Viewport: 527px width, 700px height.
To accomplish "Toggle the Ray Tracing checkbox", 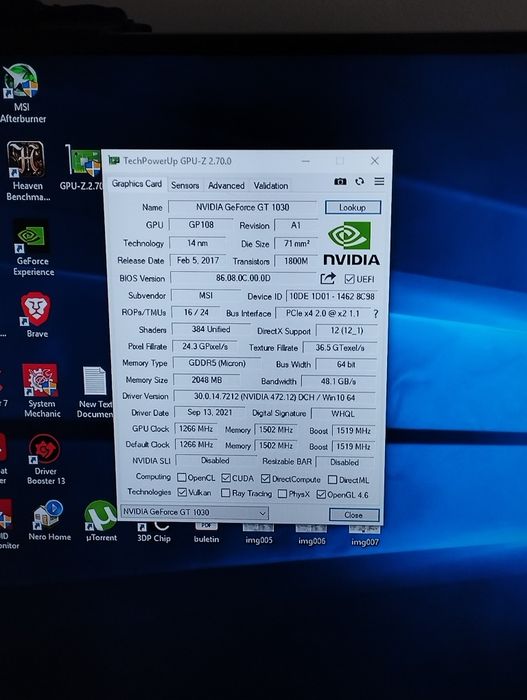I will [x=226, y=493].
